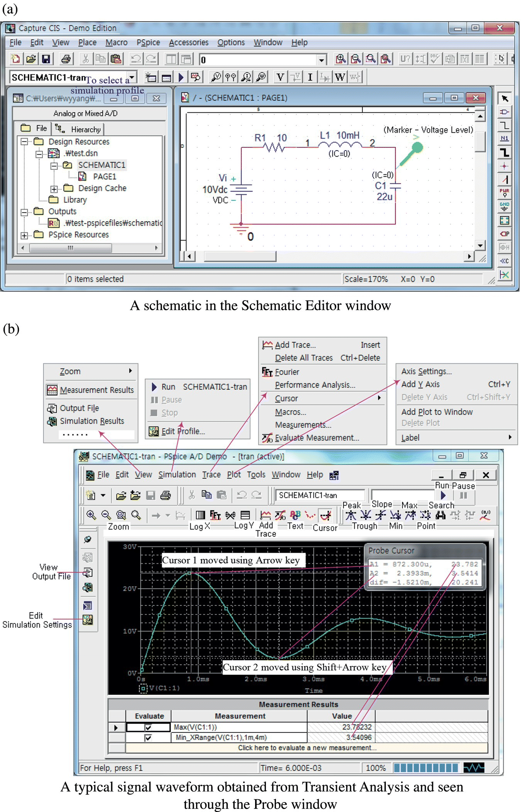
Task: Collapse the SCHEMATIC1 tree node
Action: (x=54, y=165)
